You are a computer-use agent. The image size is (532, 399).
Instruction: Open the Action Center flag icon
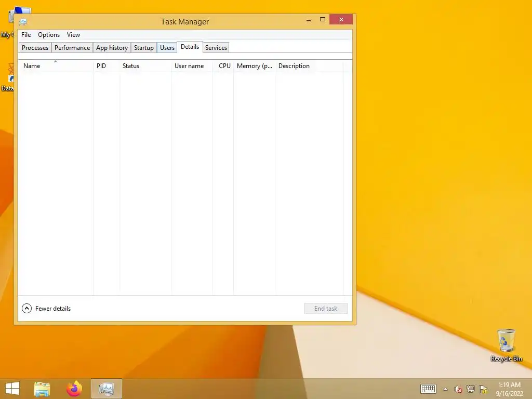(x=483, y=389)
